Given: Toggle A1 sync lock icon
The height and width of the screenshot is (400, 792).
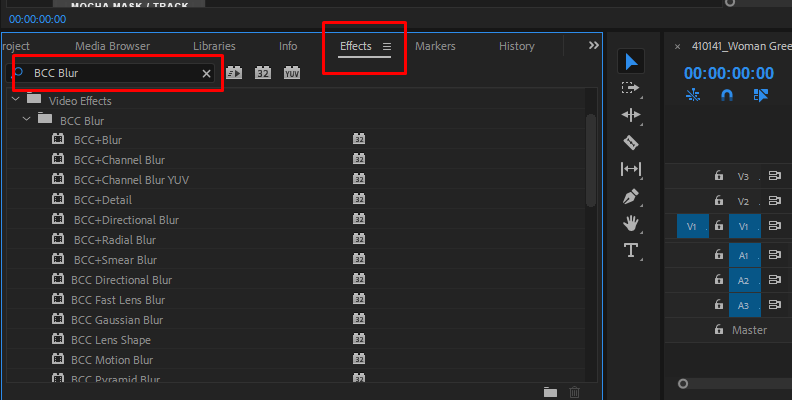Looking at the screenshot, I should tap(774, 255).
